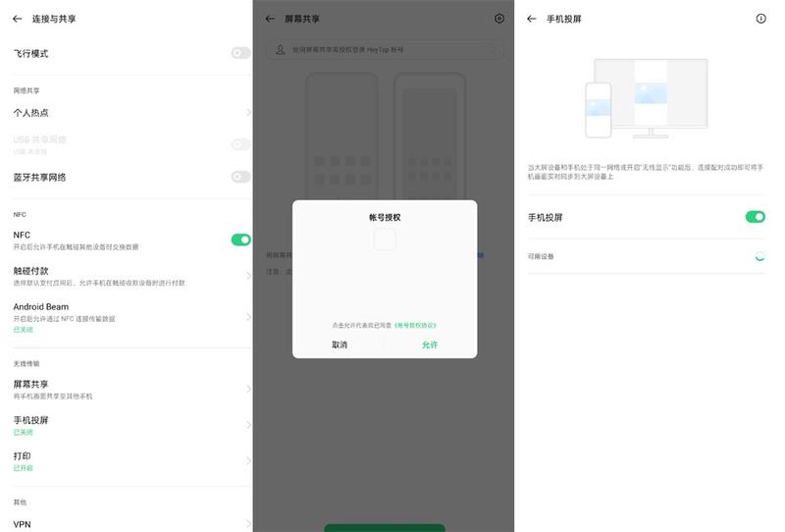This screenshot has width=785, height=532.
Task: Click 可用设备 label
Action: (541, 256)
